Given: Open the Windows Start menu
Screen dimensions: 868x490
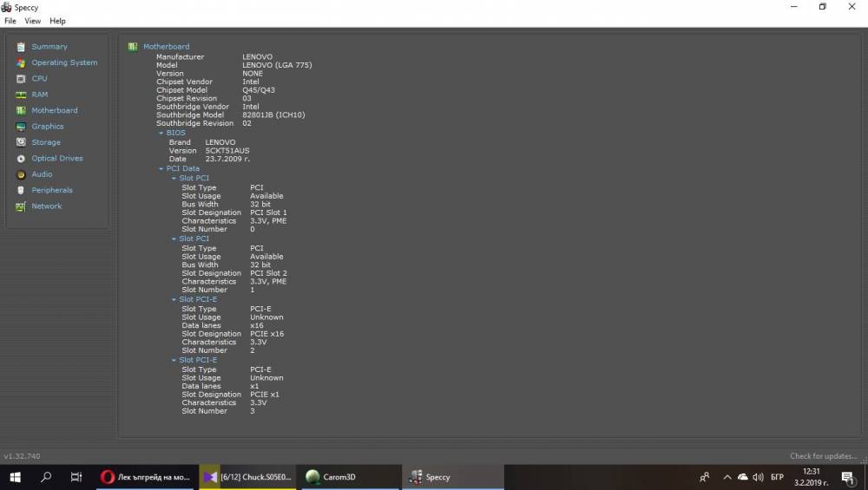Looking at the screenshot, I should (x=15, y=477).
